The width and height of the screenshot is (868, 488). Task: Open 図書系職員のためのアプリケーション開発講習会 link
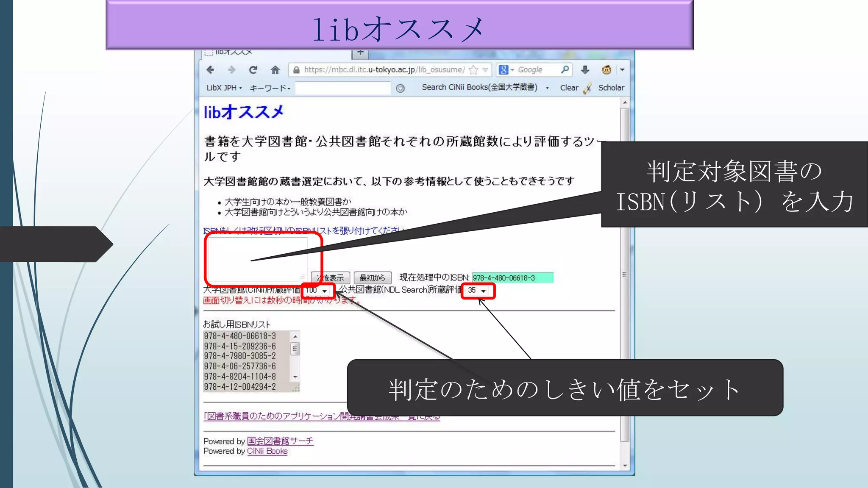tap(322, 416)
